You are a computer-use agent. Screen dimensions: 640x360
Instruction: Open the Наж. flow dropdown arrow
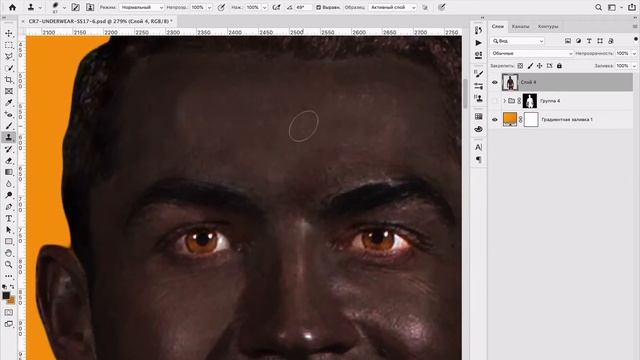click(x=264, y=7)
